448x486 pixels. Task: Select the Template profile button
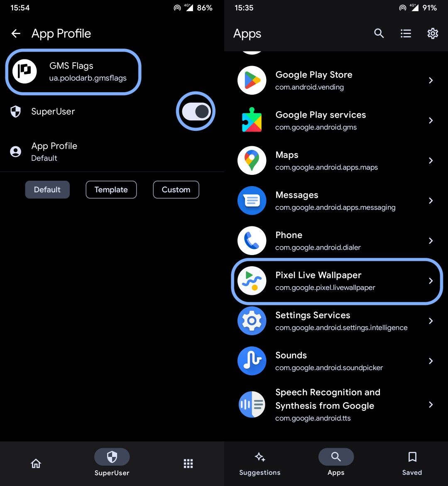[x=111, y=190]
